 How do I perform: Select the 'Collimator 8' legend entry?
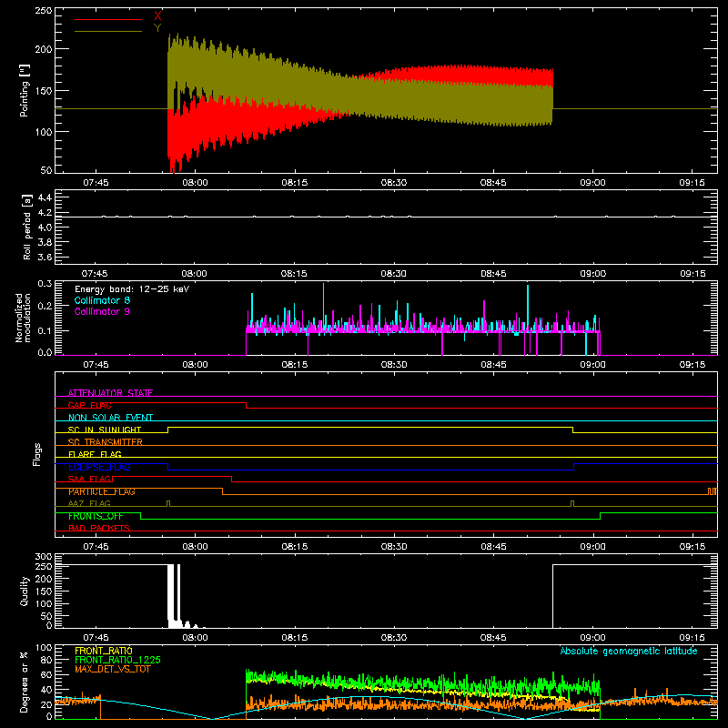pos(102,300)
